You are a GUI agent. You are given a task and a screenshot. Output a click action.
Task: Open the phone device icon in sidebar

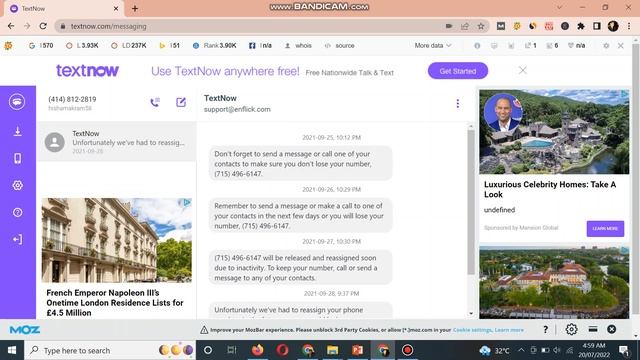pyautogui.click(x=17, y=158)
